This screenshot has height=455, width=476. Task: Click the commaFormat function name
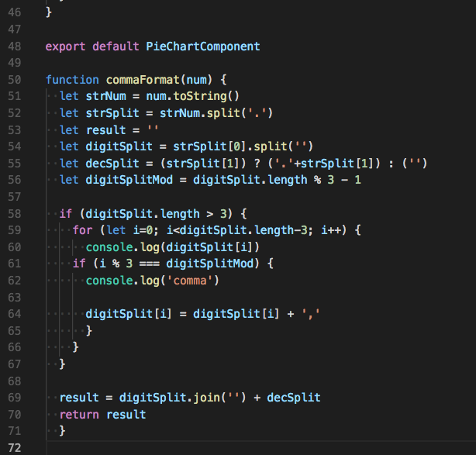pyautogui.click(x=143, y=80)
